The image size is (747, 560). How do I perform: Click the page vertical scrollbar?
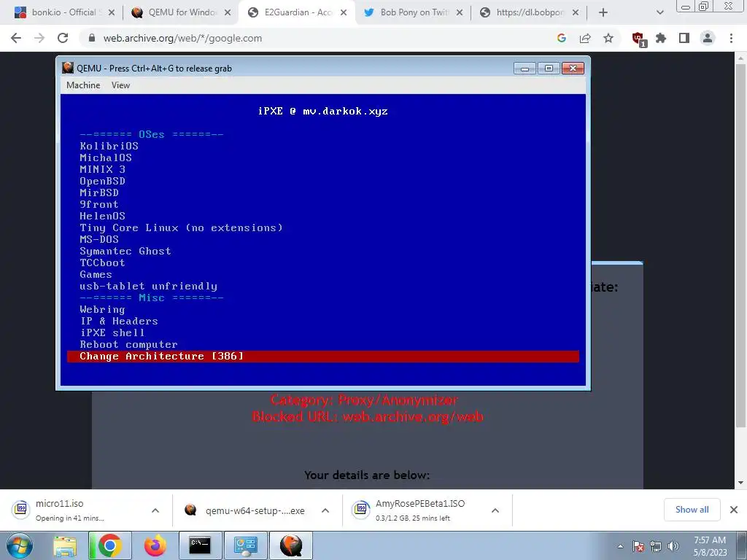(x=740, y=245)
